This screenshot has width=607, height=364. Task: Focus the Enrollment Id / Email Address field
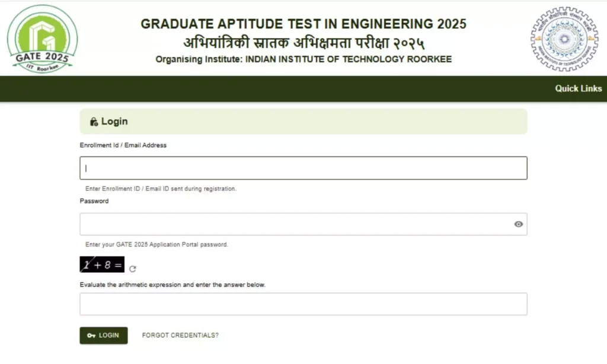tap(303, 168)
